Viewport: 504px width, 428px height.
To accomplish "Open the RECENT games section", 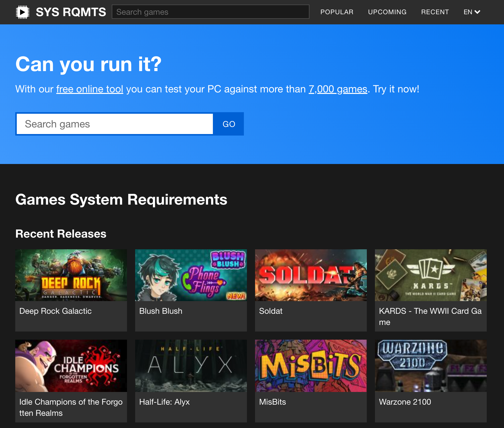I will [435, 12].
